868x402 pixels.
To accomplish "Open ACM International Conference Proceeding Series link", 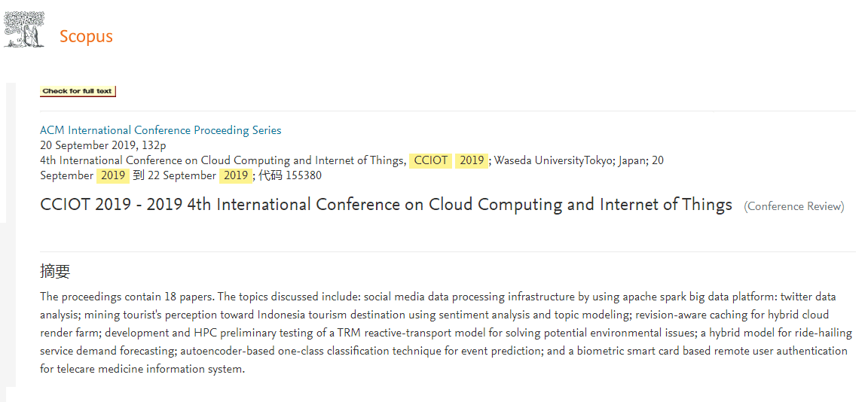I will 160,130.
